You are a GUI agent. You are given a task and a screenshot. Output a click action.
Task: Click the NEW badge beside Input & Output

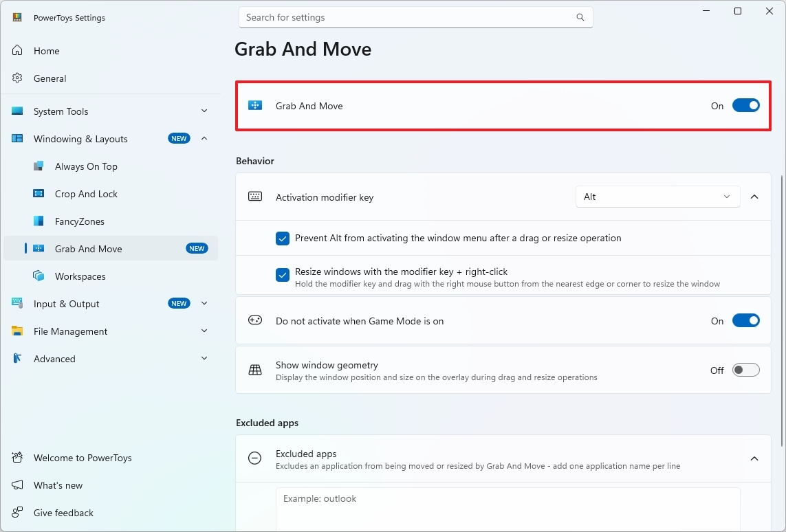179,303
